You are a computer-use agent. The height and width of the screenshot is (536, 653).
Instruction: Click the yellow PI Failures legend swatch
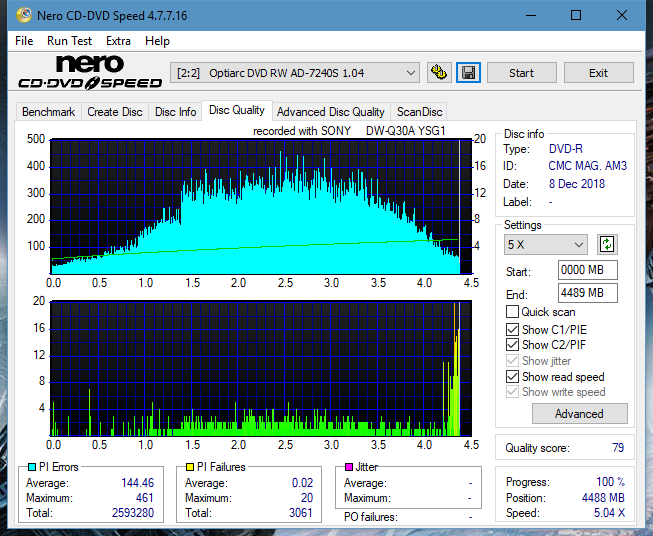click(190, 467)
